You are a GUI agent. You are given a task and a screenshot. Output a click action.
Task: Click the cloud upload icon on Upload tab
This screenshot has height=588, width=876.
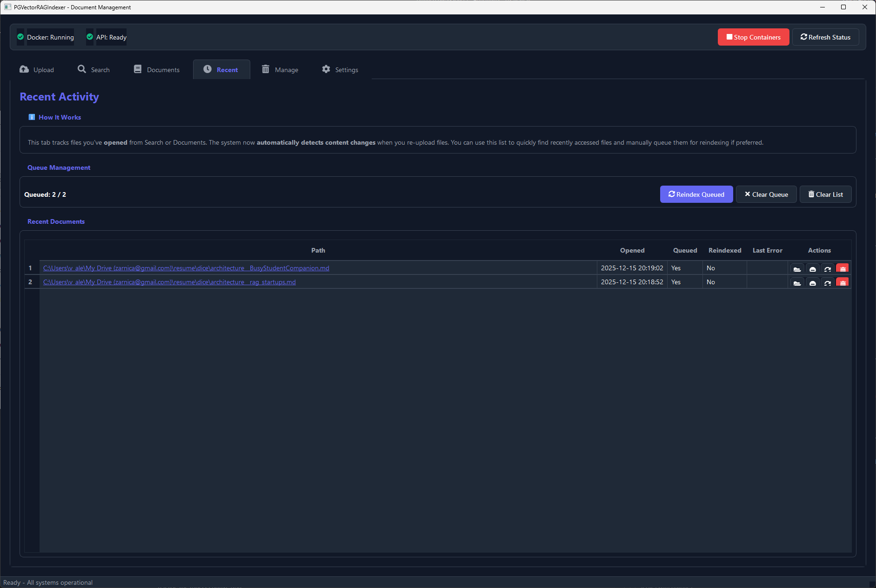(24, 69)
